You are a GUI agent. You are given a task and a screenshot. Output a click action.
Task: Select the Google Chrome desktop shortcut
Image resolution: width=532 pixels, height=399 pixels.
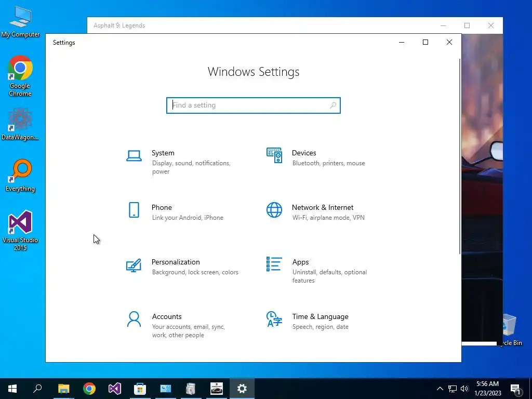[20, 76]
